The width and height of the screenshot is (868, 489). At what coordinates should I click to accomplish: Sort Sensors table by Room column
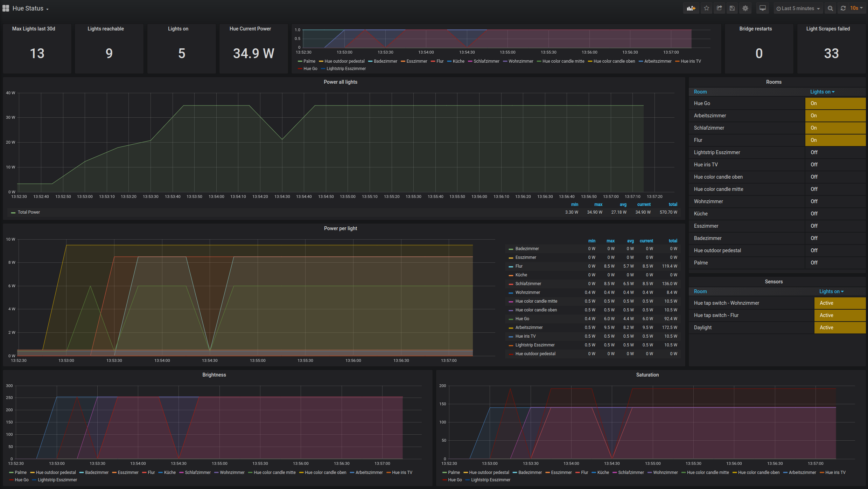(700, 291)
